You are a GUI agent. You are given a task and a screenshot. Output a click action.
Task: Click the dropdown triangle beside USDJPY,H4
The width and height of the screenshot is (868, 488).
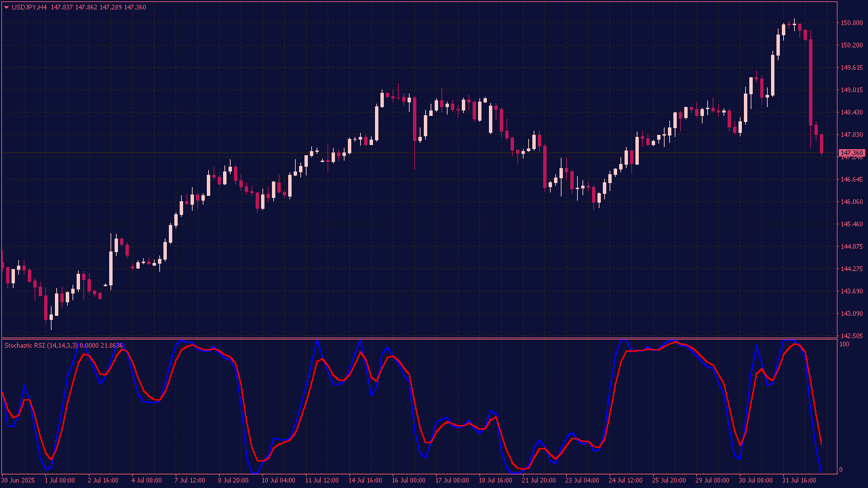click(7, 7)
